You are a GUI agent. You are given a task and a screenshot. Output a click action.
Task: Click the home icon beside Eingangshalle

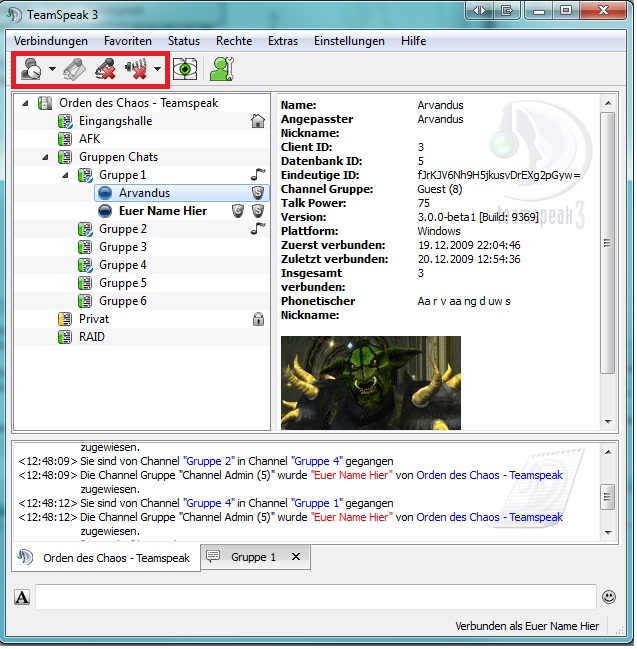point(258,121)
